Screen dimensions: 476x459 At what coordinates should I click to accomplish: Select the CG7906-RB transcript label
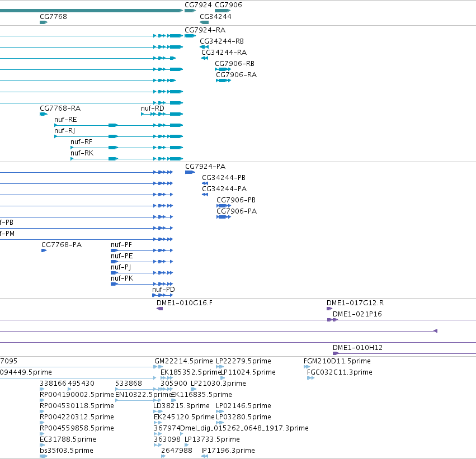click(x=234, y=64)
